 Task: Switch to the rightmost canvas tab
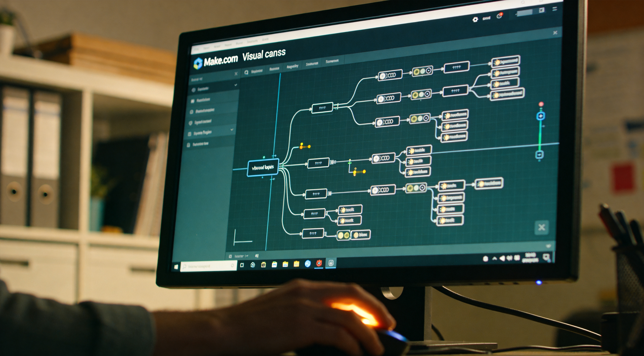332,61
